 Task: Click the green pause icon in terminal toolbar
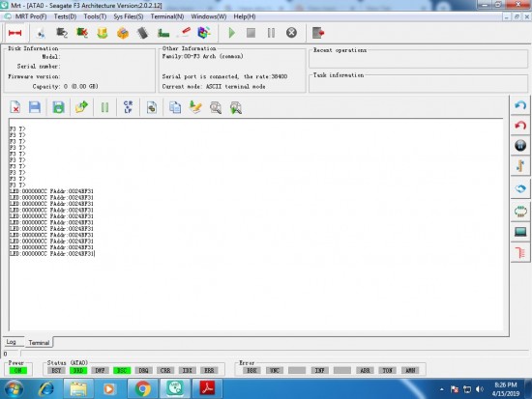[104, 107]
